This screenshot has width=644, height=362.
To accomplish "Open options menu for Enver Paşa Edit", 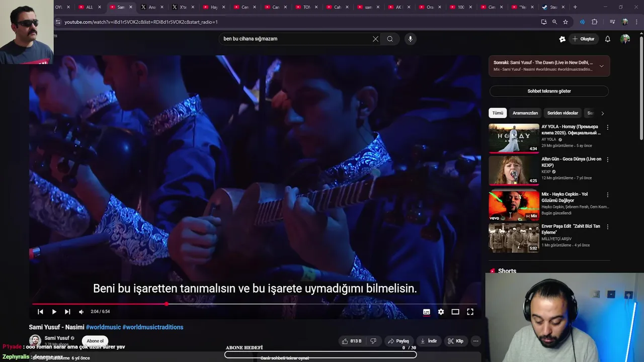I will coord(607,227).
